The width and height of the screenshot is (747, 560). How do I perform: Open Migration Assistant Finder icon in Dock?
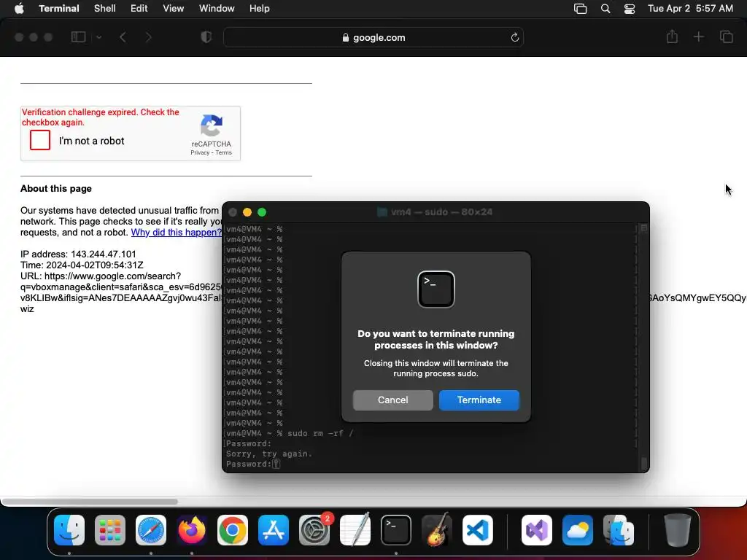click(619, 530)
